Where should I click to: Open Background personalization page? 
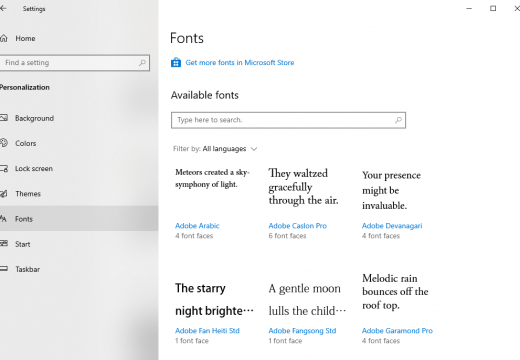pos(34,118)
